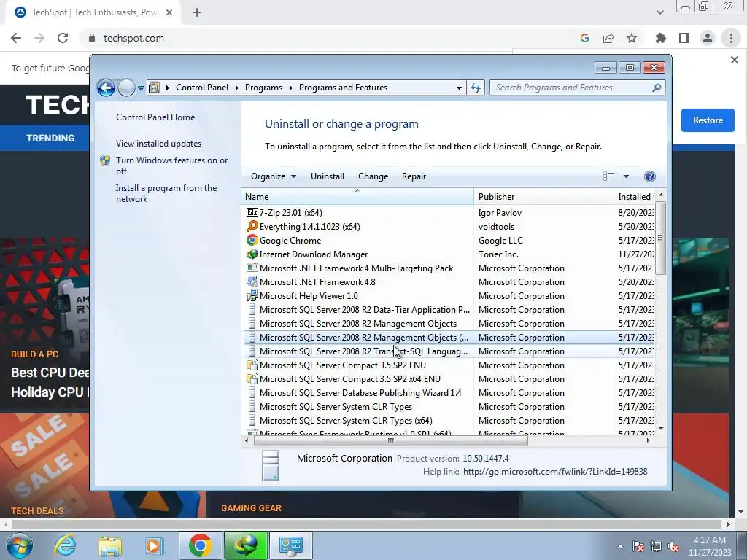747x560 pixels.
Task: Click the horizontal scrollbar of the program list
Action: [391, 440]
